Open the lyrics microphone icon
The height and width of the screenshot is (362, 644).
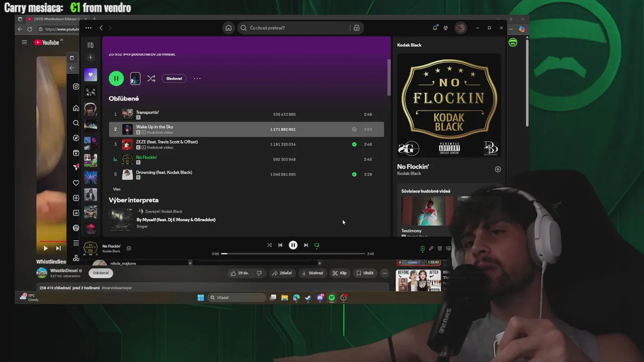pos(431,248)
